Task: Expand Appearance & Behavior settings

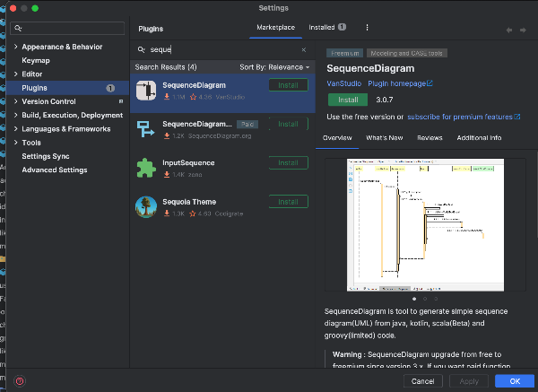Action: [15, 47]
